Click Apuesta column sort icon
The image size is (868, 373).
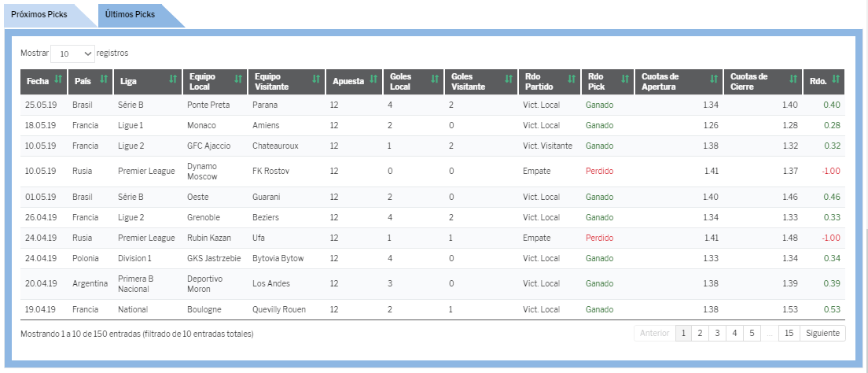(373, 79)
